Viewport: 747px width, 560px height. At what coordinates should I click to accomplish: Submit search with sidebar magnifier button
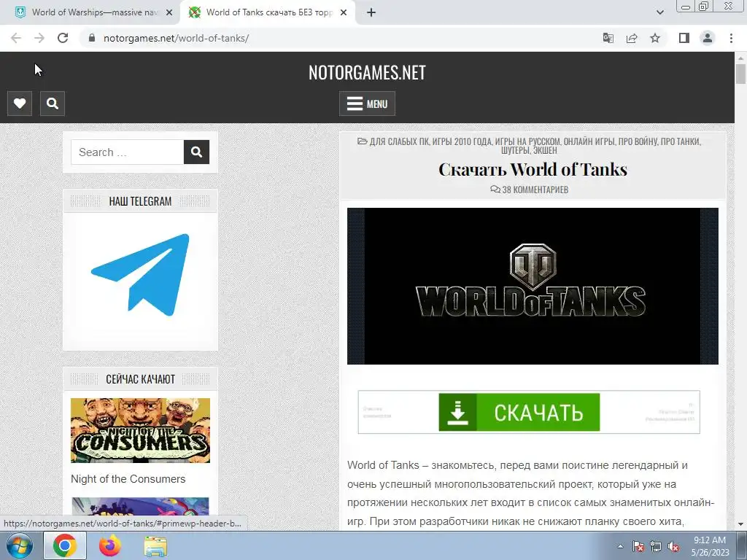pyautogui.click(x=196, y=152)
